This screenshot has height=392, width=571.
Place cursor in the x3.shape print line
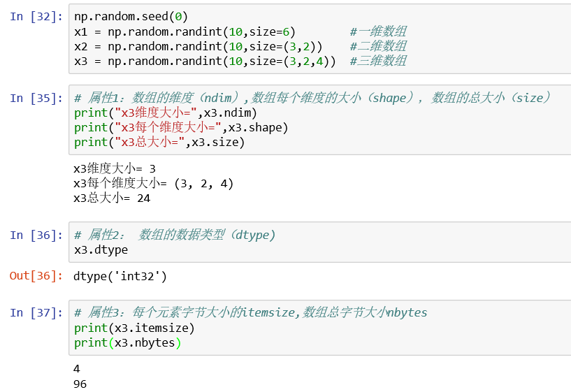pyautogui.click(x=181, y=127)
